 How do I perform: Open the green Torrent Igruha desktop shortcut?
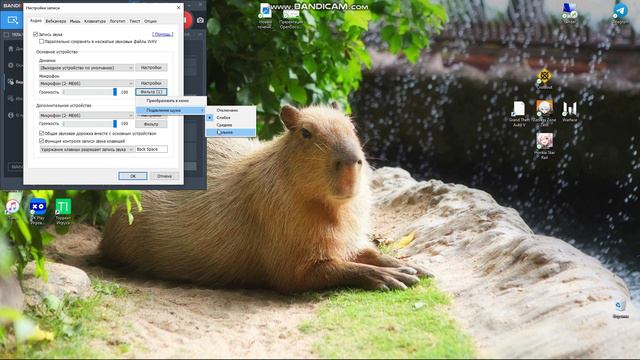click(x=63, y=211)
